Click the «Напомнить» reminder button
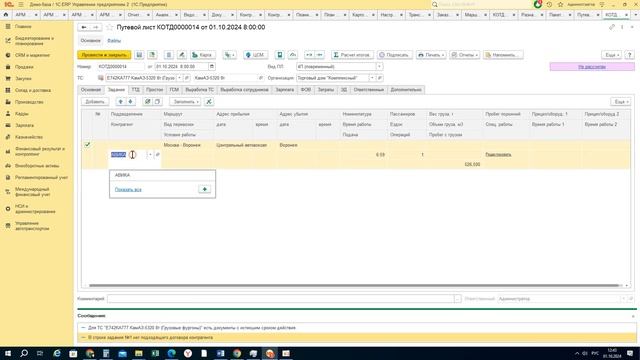The height and width of the screenshot is (360, 640). pos(503,55)
